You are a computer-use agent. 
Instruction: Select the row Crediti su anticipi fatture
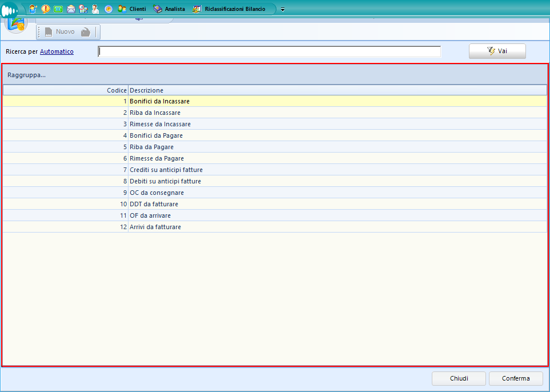(x=166, y=170)
